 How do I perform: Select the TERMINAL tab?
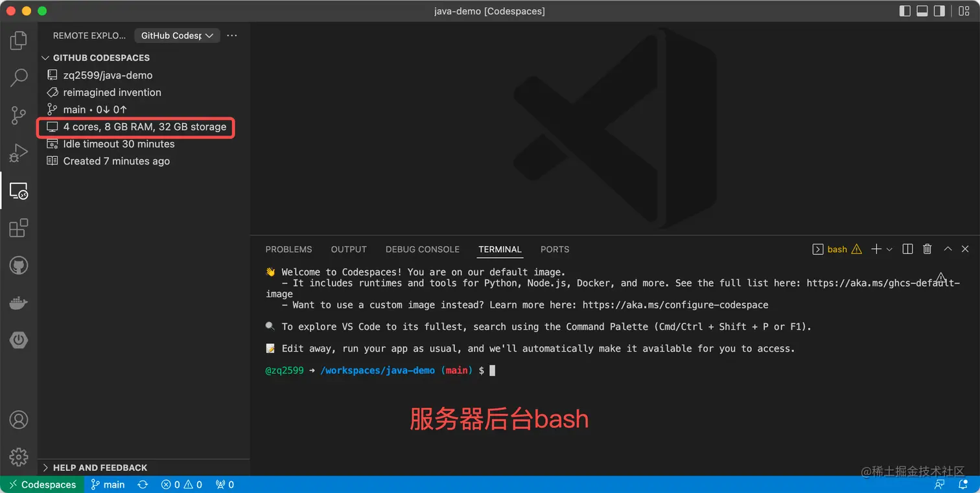(500, 249)
